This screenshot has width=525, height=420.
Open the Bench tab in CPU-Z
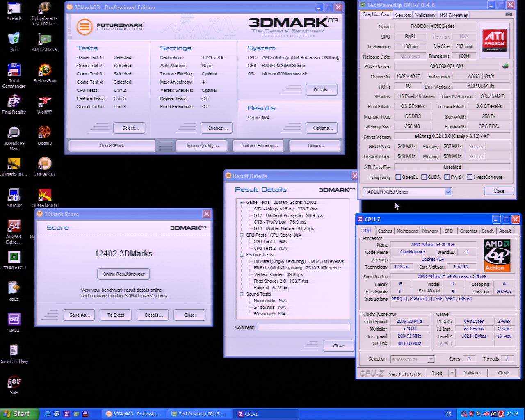coord(488,231)
